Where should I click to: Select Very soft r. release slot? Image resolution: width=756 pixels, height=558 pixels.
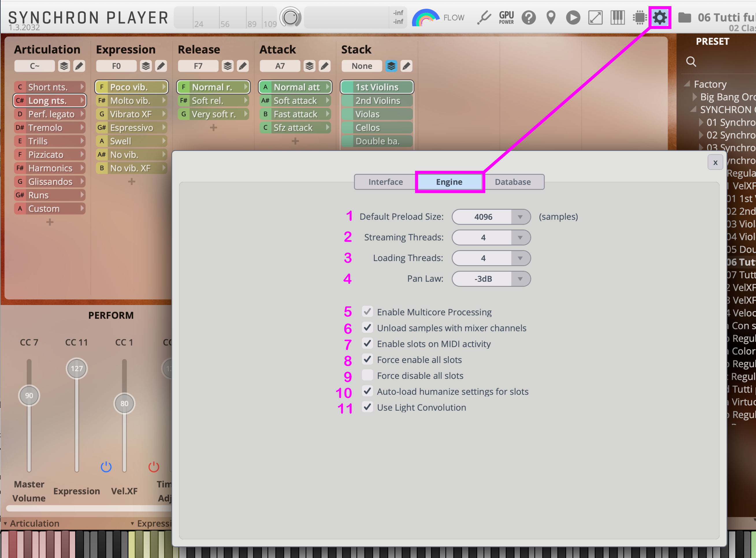213,114
